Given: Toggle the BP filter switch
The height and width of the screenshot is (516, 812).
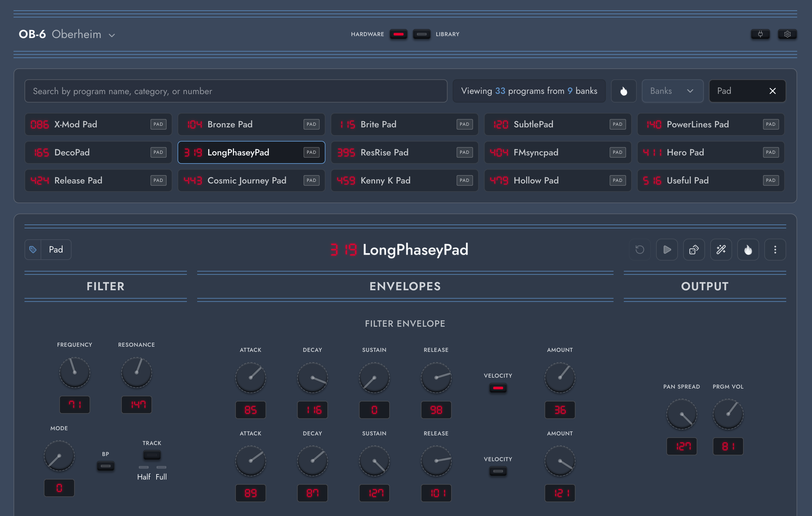Looking at the screenshot, I should [106, 466].
